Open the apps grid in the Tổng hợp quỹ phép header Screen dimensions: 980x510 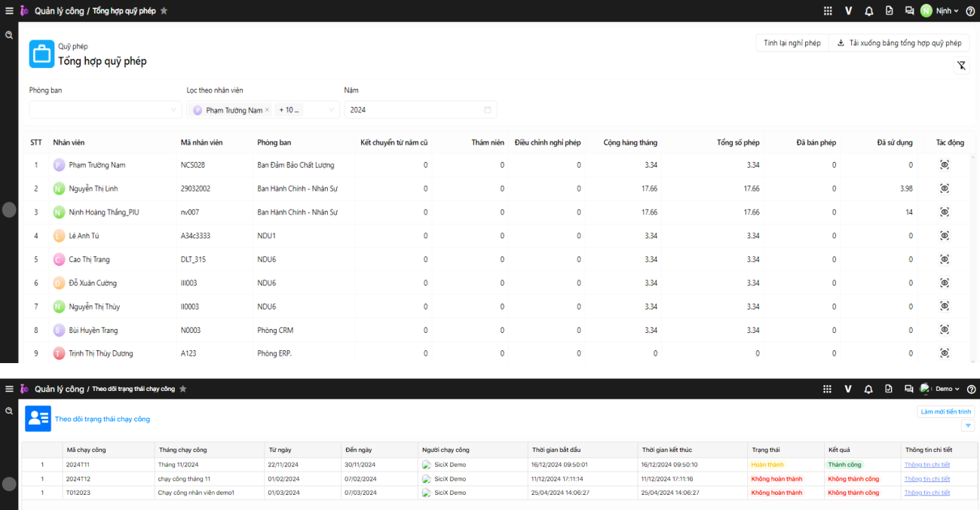pos(828,11)
